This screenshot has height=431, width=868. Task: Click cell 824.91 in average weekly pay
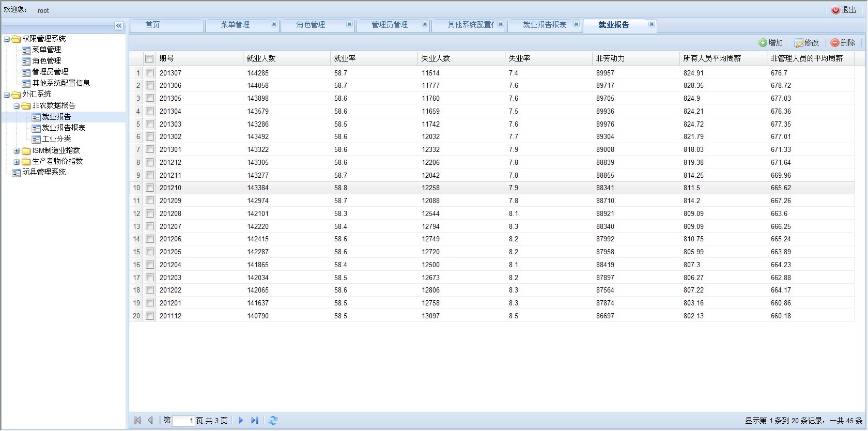[x=693, y=73]
